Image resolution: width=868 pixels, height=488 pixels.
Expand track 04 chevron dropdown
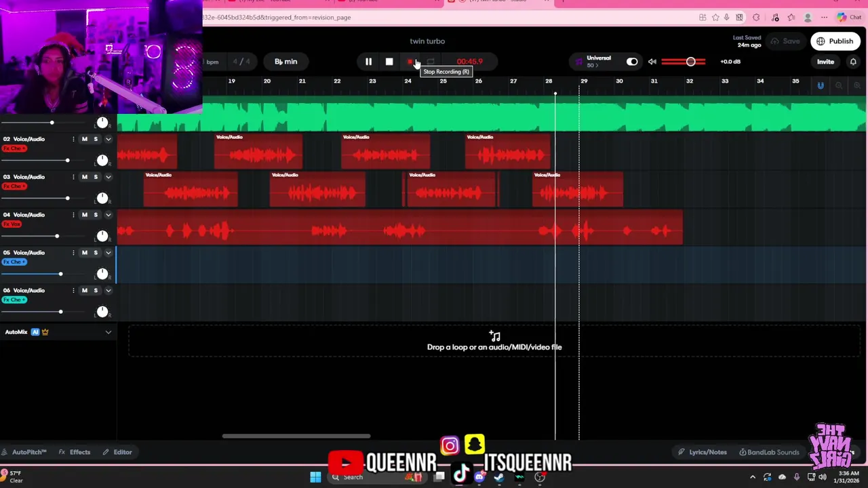108,215
